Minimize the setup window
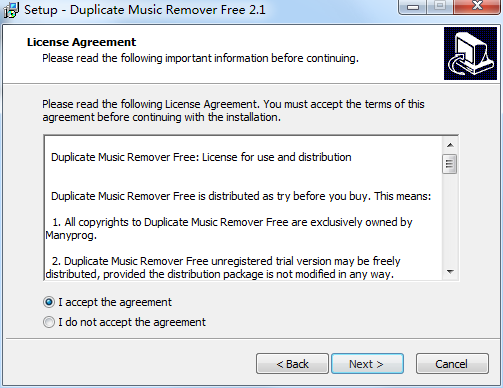The height and width of the screenshot is (388, 503). point(413,7)
